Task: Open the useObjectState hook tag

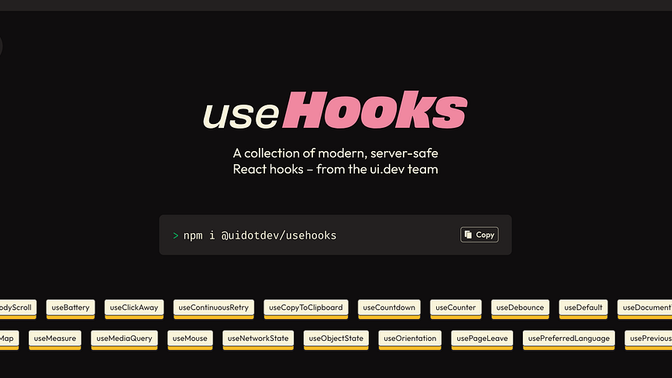Action: click(336, 339)
